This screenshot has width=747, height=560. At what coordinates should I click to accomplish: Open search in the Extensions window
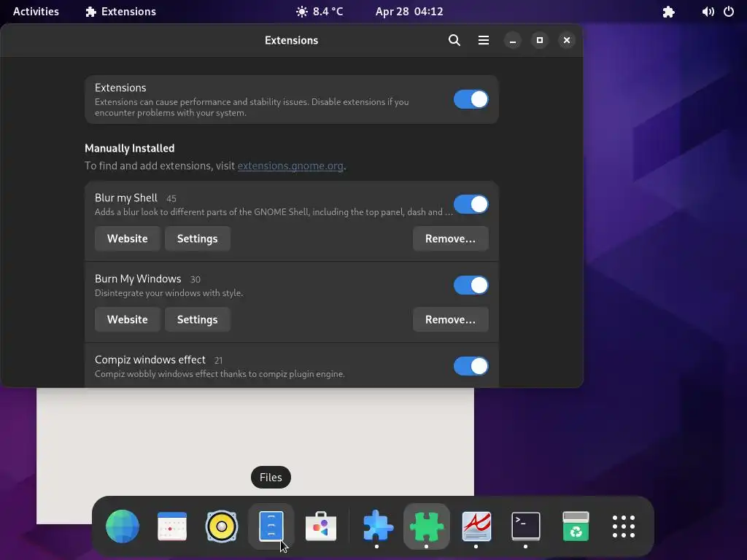click(454, 40)
